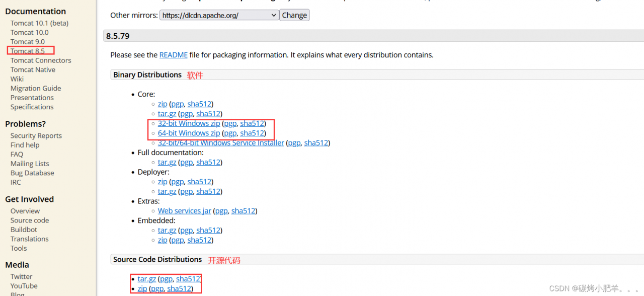Viewport: 644px width, 296px height.
Task: Download the Core tar.gz distribution
Action: coord(167,114)
